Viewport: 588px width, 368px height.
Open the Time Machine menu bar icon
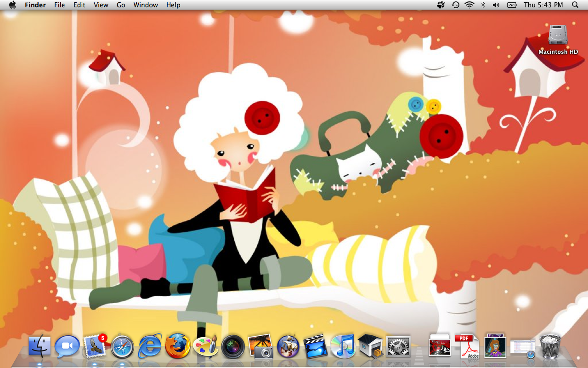pyautogui.click(x=455, y=5)
